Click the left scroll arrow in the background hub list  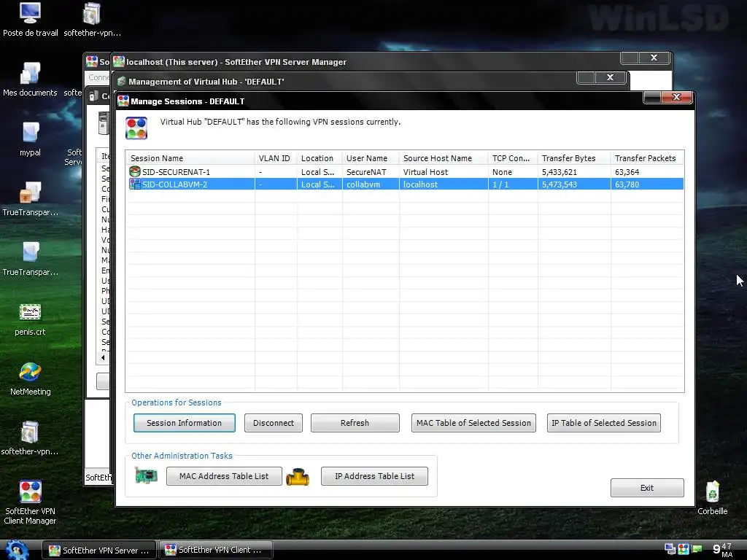(x=103, y=357)
